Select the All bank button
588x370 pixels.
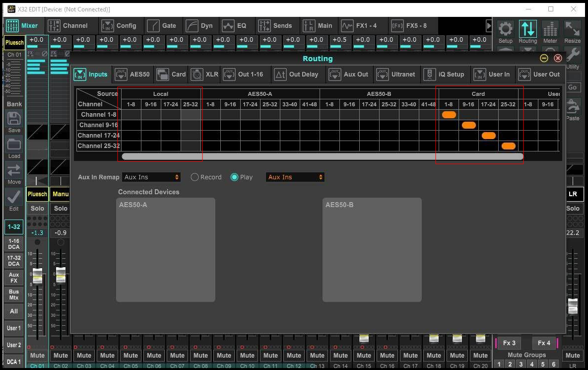[x=14, y=311]
